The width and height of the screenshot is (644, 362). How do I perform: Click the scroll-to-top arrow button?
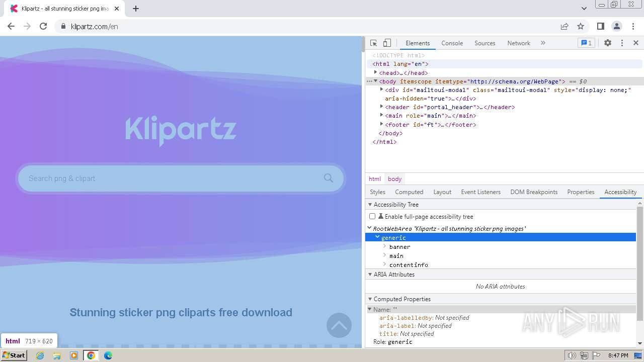pyautogui.click(x=339, y=325)
